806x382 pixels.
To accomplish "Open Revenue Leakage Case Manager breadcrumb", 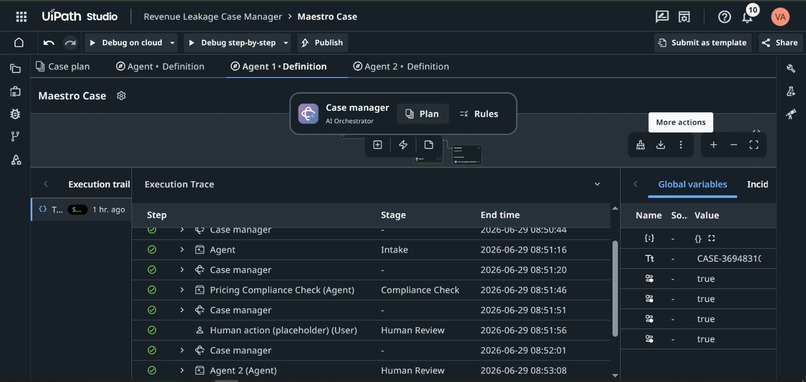I will click(x=213, y=16).
